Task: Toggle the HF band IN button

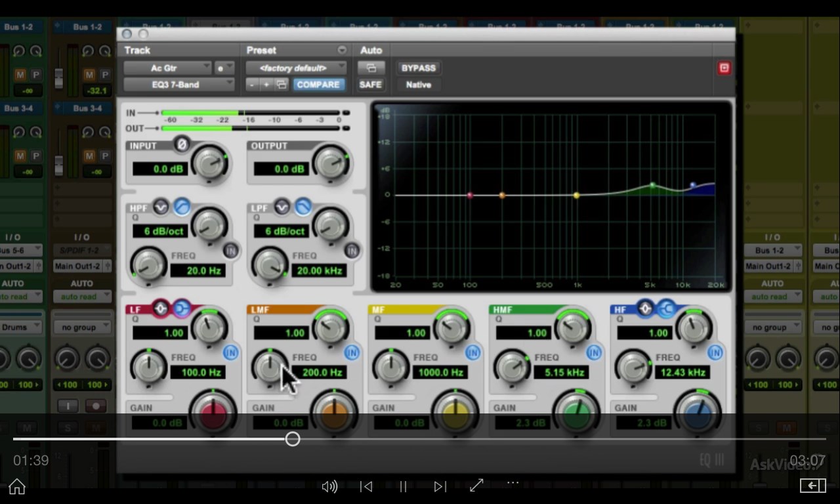Action: click(x=715, y=352)
